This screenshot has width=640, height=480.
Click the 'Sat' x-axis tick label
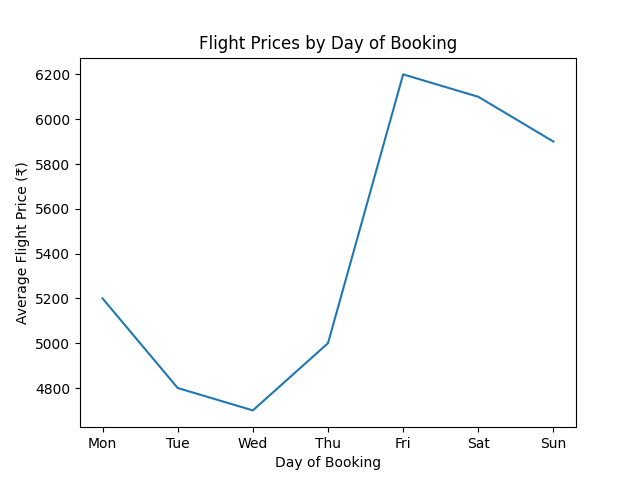(478, 443)
